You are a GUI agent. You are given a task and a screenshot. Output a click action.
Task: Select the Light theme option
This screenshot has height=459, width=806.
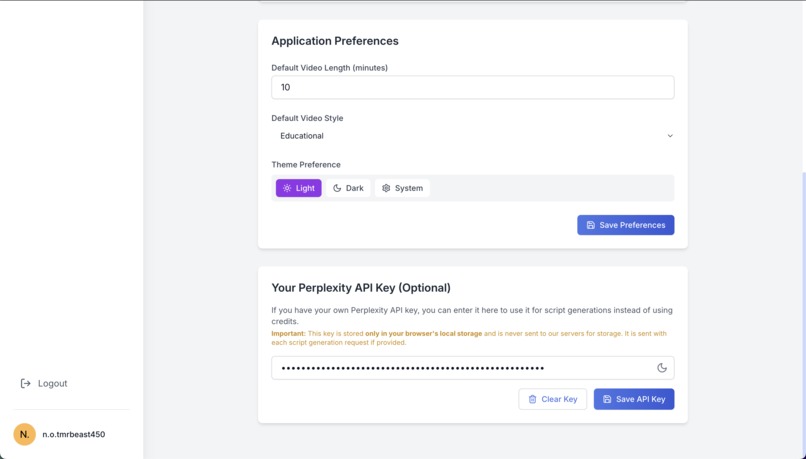[299, 188]
